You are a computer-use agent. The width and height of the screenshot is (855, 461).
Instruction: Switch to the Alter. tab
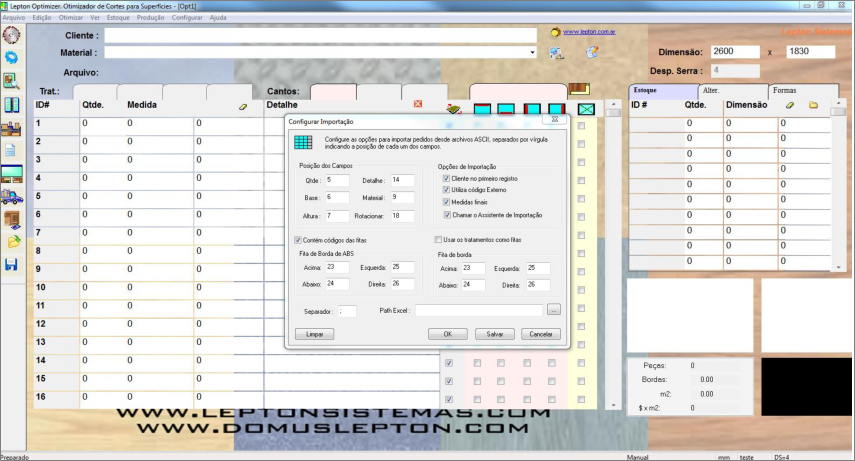733,91
